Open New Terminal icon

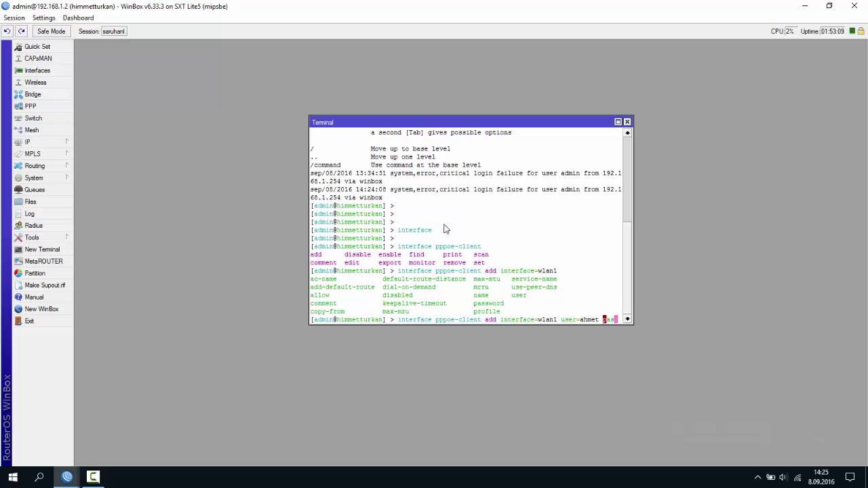click(18, 249)
